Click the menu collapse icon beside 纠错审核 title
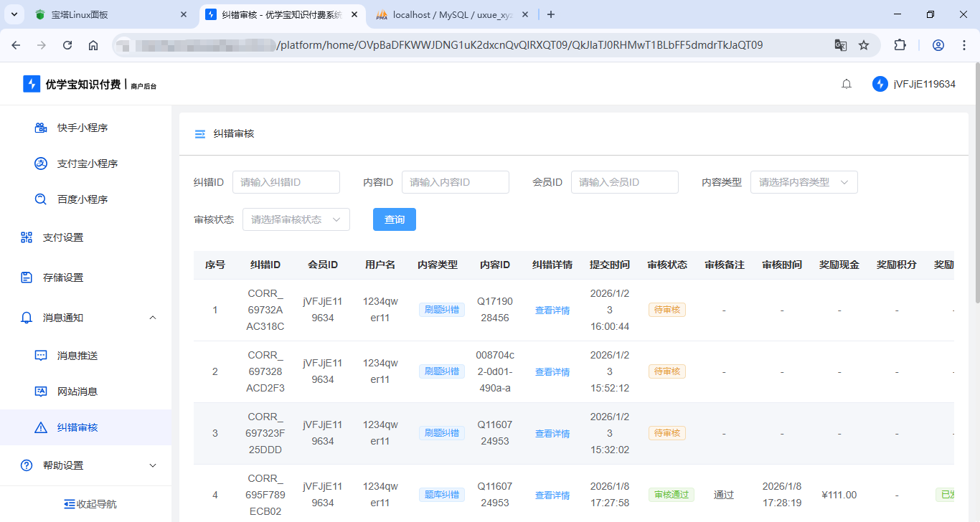Screen dimensions: 980x522 point(200,134)
